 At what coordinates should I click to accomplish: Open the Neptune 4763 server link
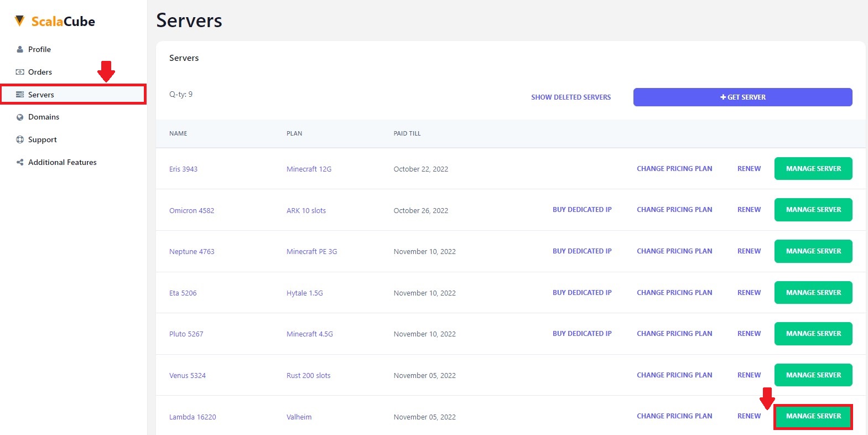pyautogui.click(x=191, y=251)
